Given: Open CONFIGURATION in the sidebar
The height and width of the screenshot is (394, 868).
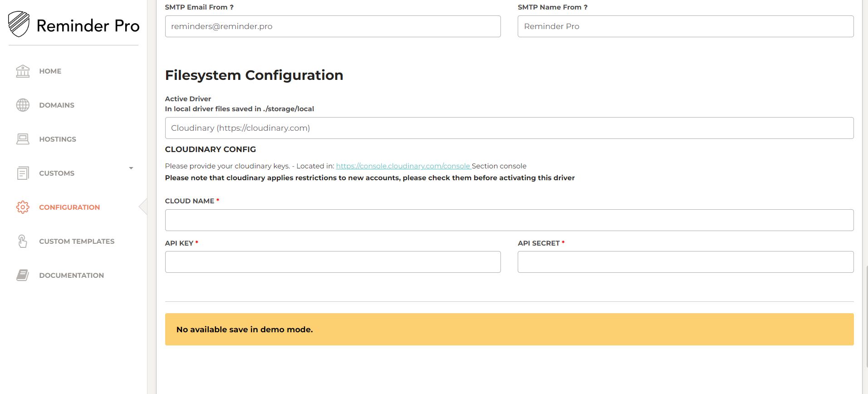Looking at the screenshot, I should click(69, 207).
